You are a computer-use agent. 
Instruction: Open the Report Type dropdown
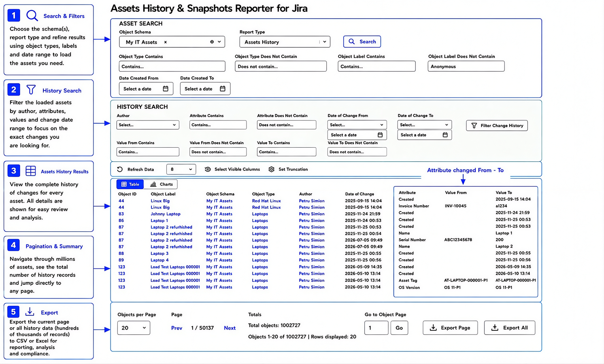(x=285, y=42)
